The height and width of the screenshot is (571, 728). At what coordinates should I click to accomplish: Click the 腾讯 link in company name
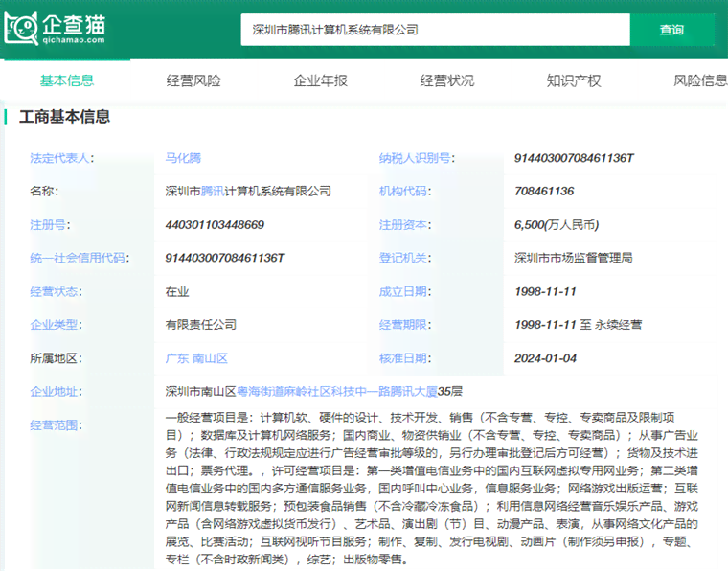tap(213, 192)
